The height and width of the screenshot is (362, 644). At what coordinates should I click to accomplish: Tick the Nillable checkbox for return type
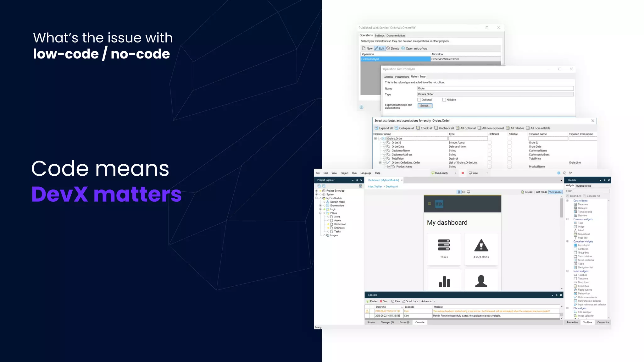pyautogui.click(x=444, y=100)
